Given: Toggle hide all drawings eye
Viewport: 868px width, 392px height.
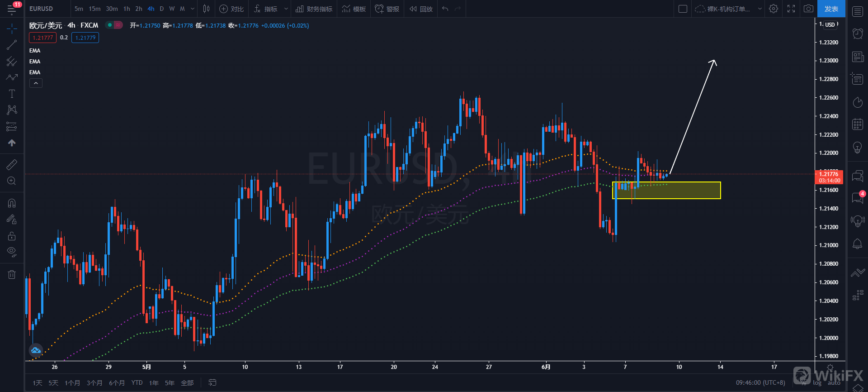Looking at the screenshot, I should (x=12, y=252).
